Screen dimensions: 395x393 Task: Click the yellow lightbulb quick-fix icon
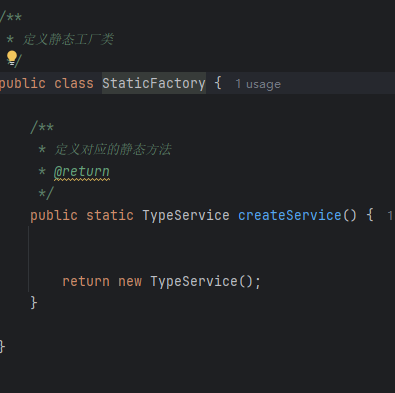(x=12, y=58)
